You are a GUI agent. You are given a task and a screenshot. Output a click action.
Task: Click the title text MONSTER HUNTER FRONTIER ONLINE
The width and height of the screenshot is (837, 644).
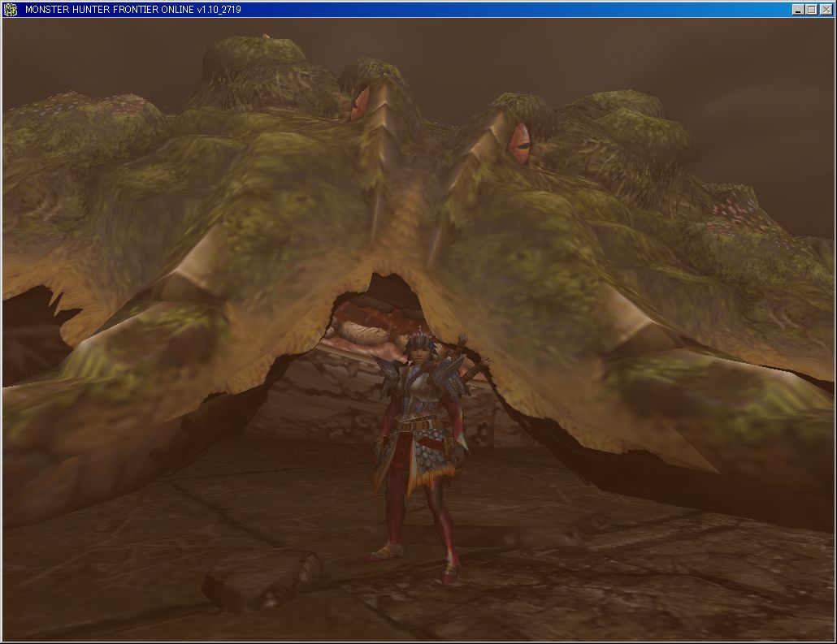click(110, 10)
